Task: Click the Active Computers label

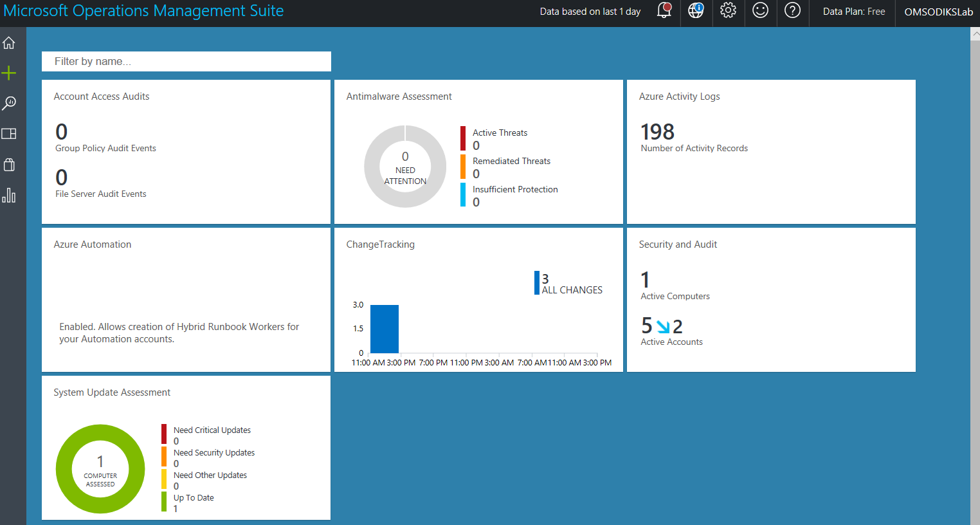Action: coord(675,297)
